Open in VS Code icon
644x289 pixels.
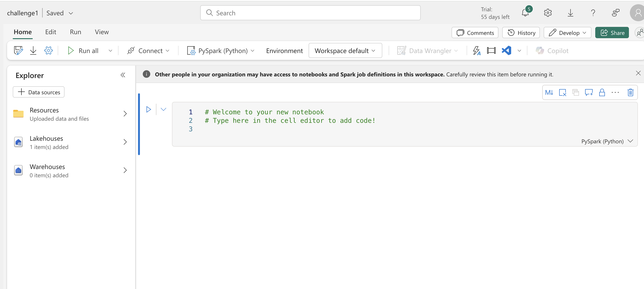[506, 50]
